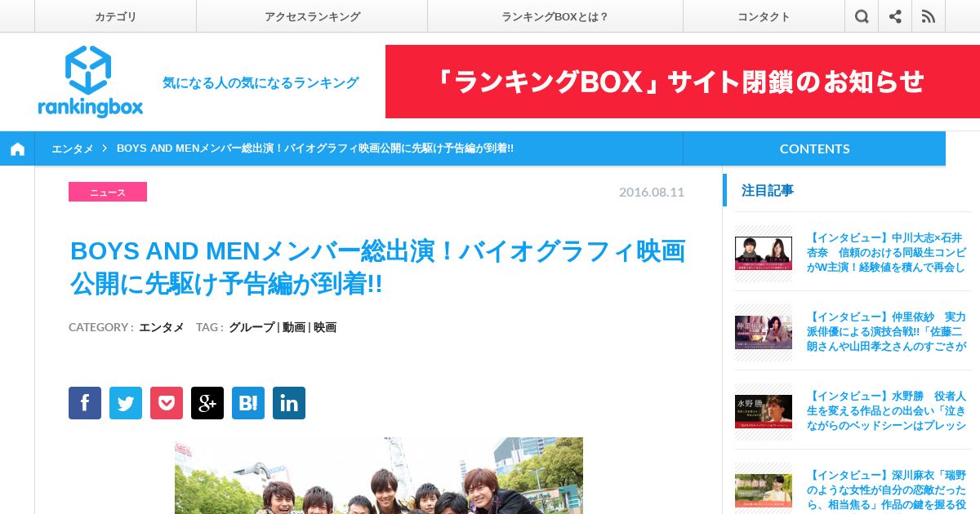Click the 動画 tag link
The height and width of the screenshot is (514, 980).
(x=294, y=327)
